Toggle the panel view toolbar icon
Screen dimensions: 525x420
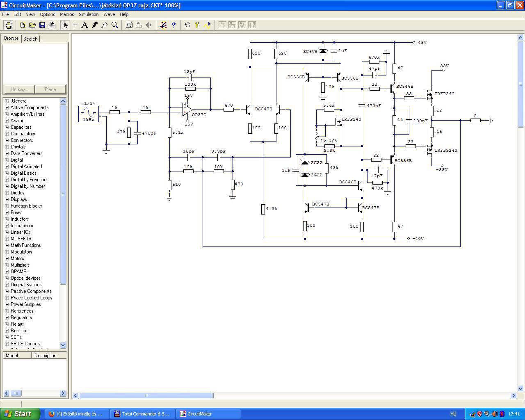click(x=9, y=25)
